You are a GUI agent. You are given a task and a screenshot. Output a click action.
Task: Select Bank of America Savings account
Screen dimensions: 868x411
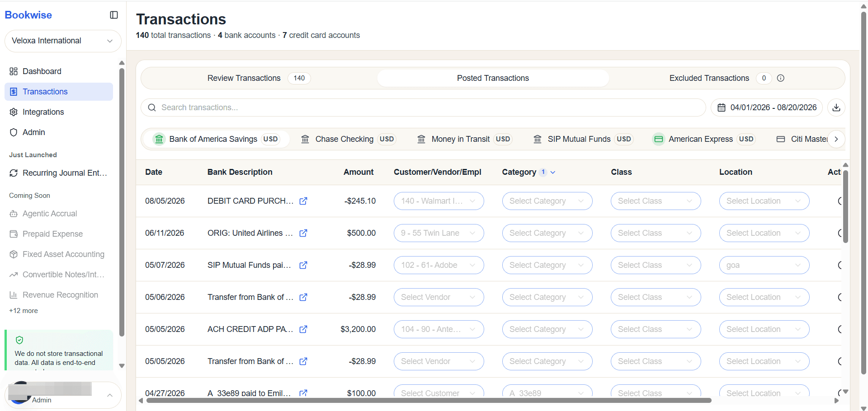pyautogui.click(x=216, y=139)
